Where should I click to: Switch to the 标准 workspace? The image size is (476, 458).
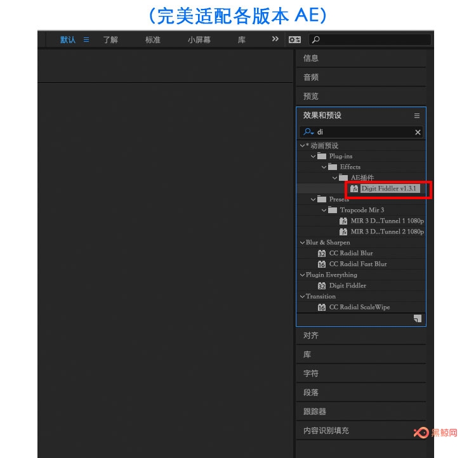click(152, 40)
